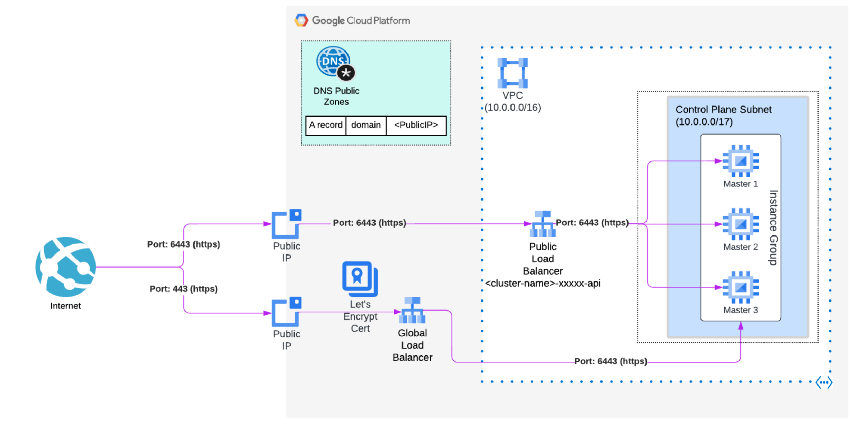Click the <PublicIP> table cell
868x435 pixels.
pos(416,125)
